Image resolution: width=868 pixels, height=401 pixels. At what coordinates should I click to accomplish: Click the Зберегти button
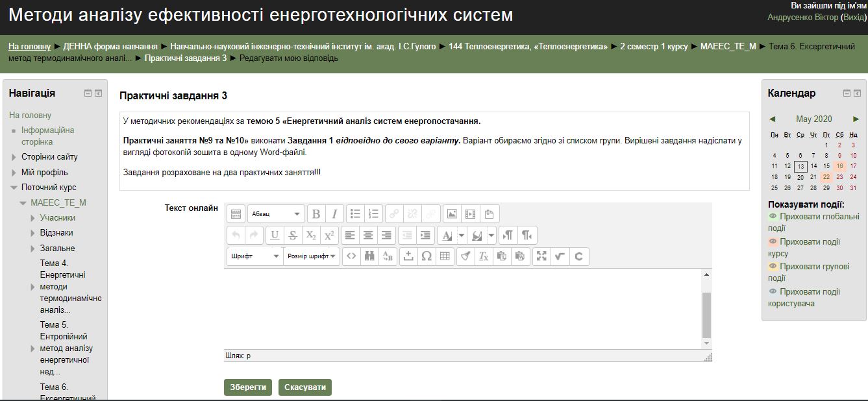(248, 387)
